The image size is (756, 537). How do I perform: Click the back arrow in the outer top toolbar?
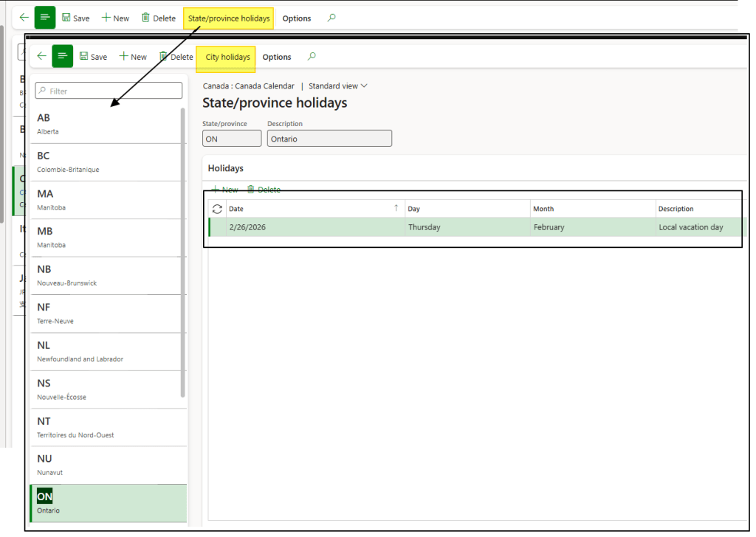click(x=24, y=18)
